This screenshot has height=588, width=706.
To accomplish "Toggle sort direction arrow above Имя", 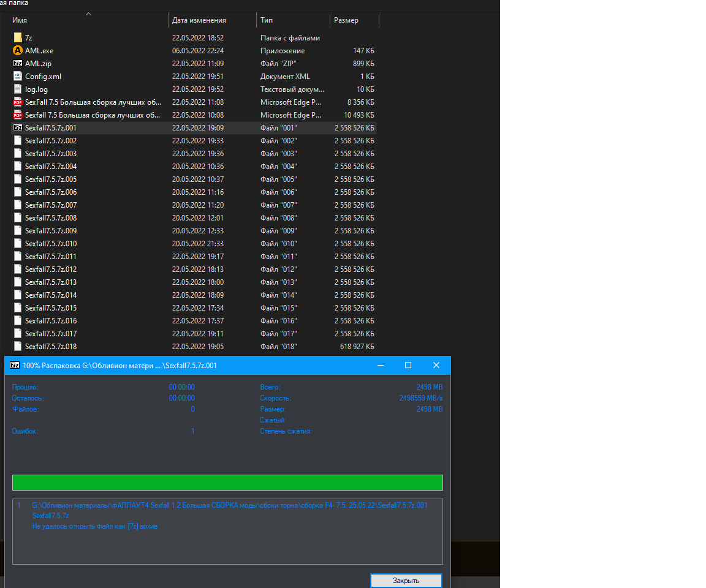I will (88, 13).
